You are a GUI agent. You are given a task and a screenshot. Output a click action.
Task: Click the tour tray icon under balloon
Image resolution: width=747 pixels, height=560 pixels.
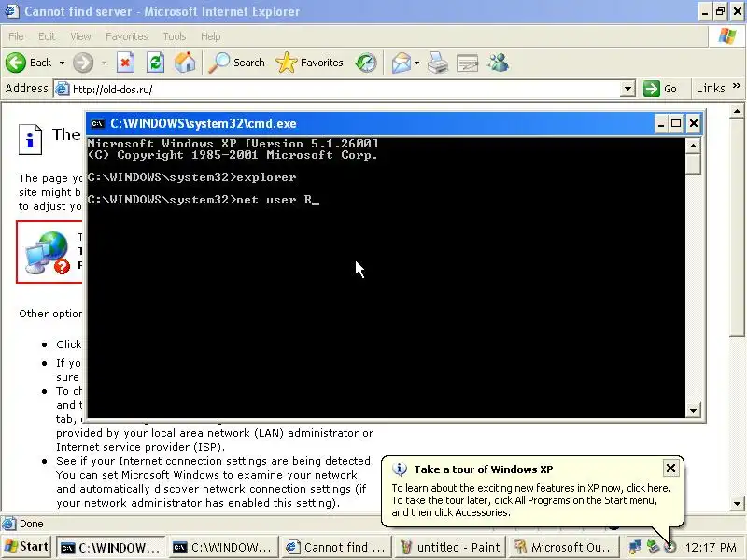[x=670, y=547]
